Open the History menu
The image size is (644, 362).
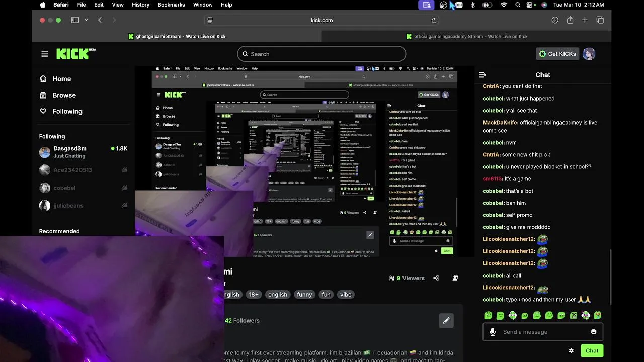click(140, 5)
